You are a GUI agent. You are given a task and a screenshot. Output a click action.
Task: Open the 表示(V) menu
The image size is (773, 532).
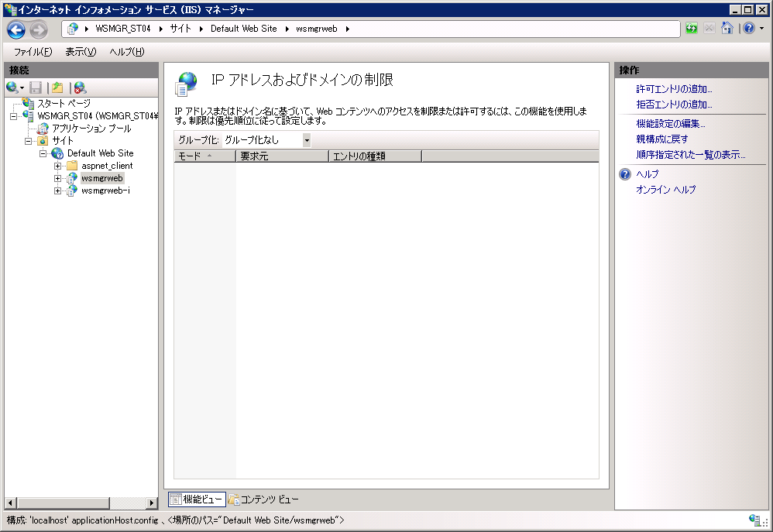coord(81,52)
